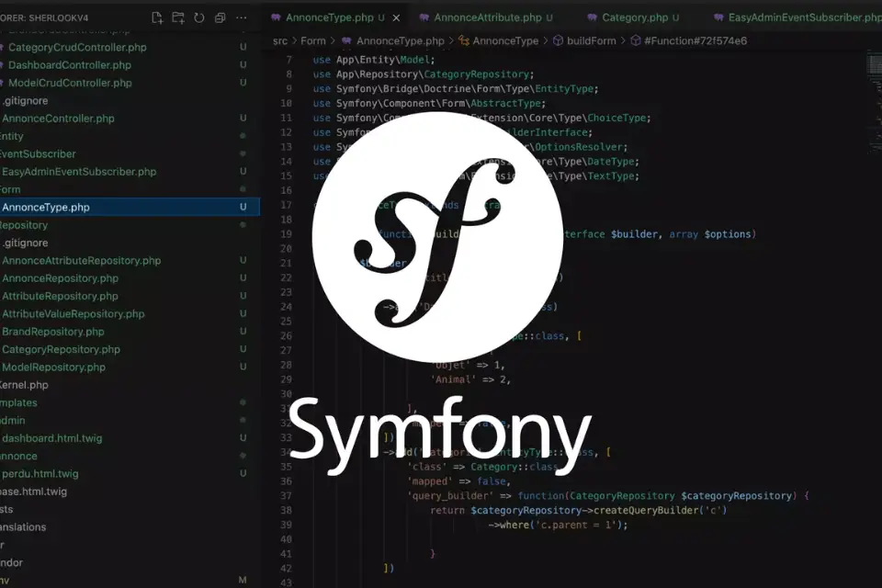Collapse all folders via the Explorer icon
882x588 pixels.
(x=220, y=17)
